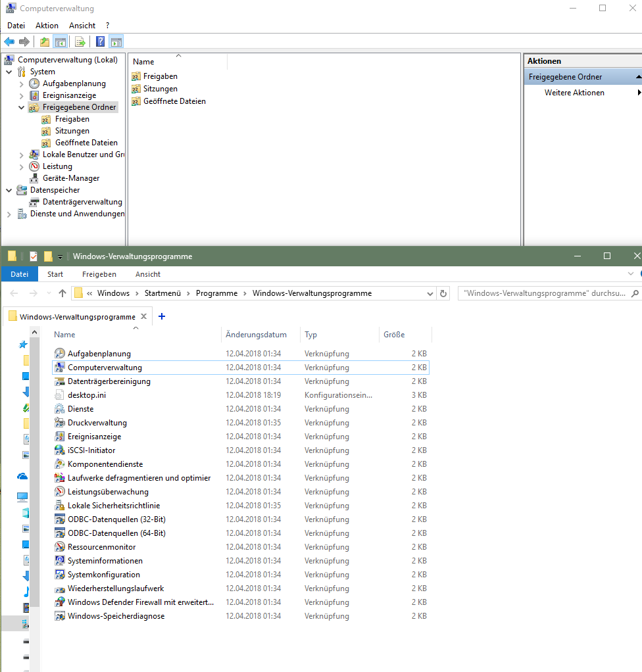
Task: Click the Up arrow in Explorer navigation
Action: coord(62,293)
